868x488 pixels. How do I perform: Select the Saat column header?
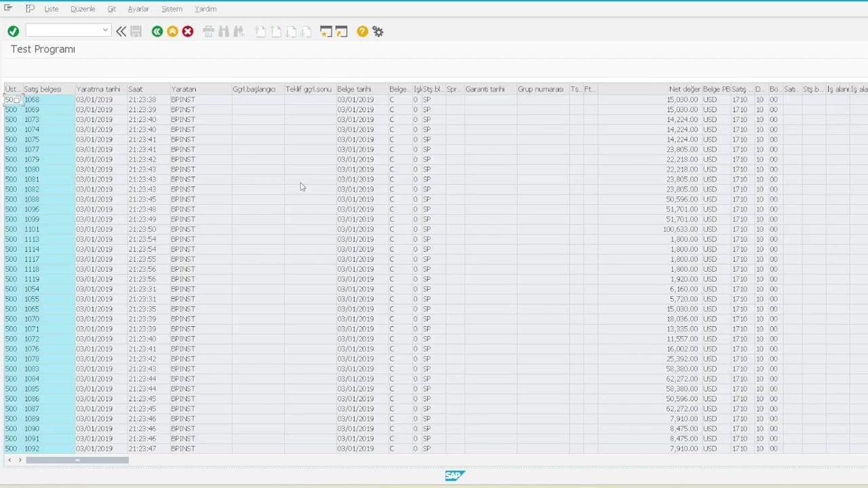point(149,89)
